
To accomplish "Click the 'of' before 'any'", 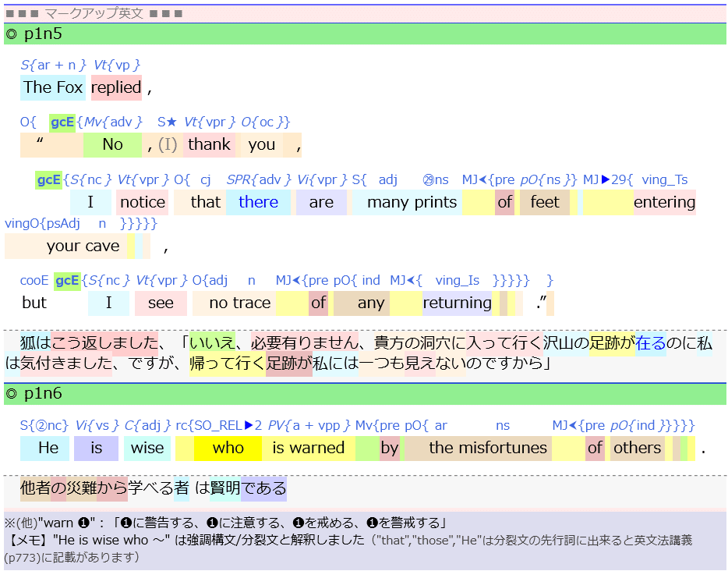I will tap(318, 303).
